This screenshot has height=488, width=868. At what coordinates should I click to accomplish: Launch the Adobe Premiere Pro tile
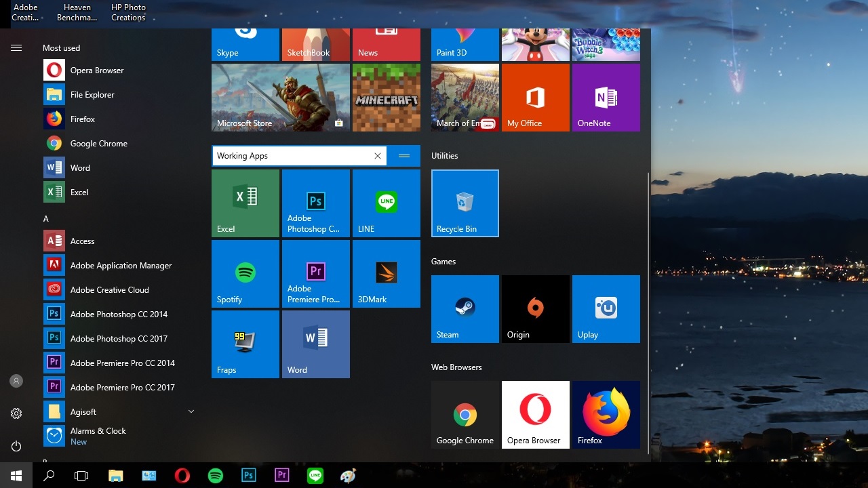(315, 274)
